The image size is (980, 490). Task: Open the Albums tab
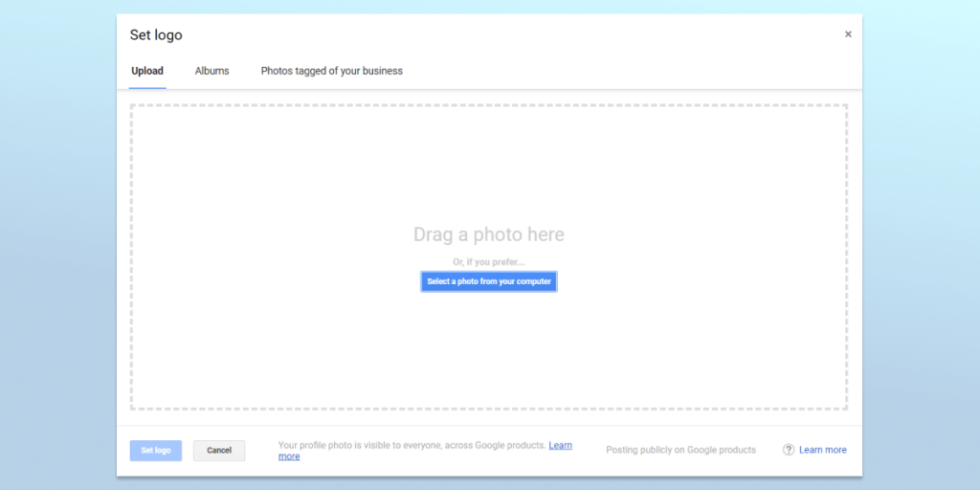coord(212,71)
